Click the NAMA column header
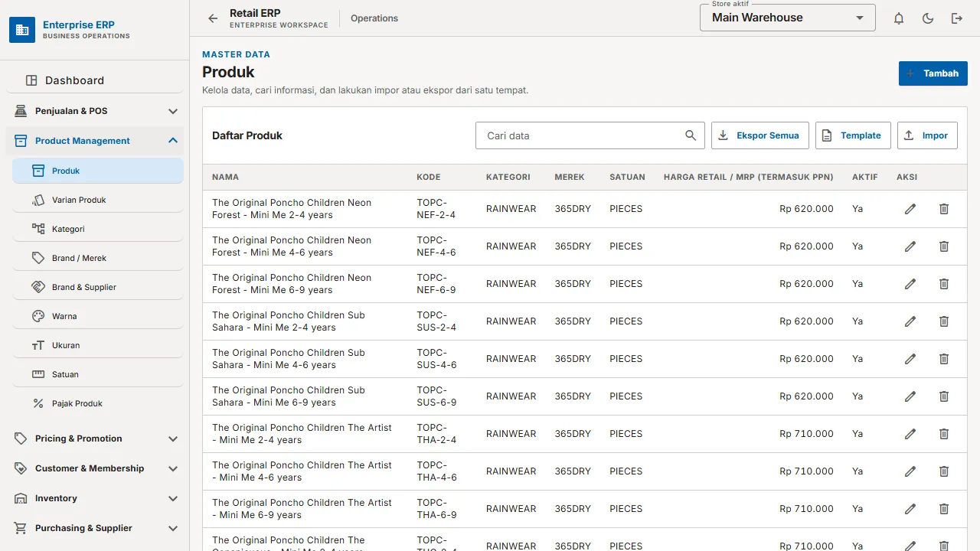 (225, 177)
